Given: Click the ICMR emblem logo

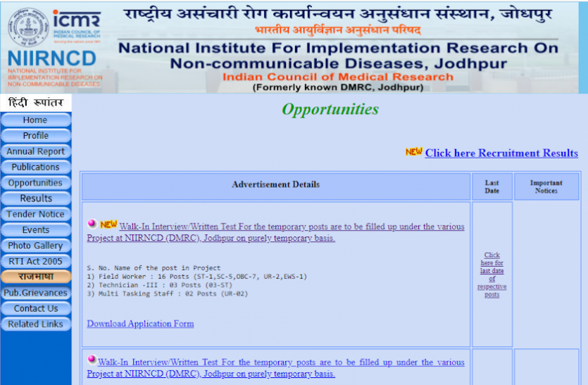Looking at the screenshot, I should click(28, 27).
